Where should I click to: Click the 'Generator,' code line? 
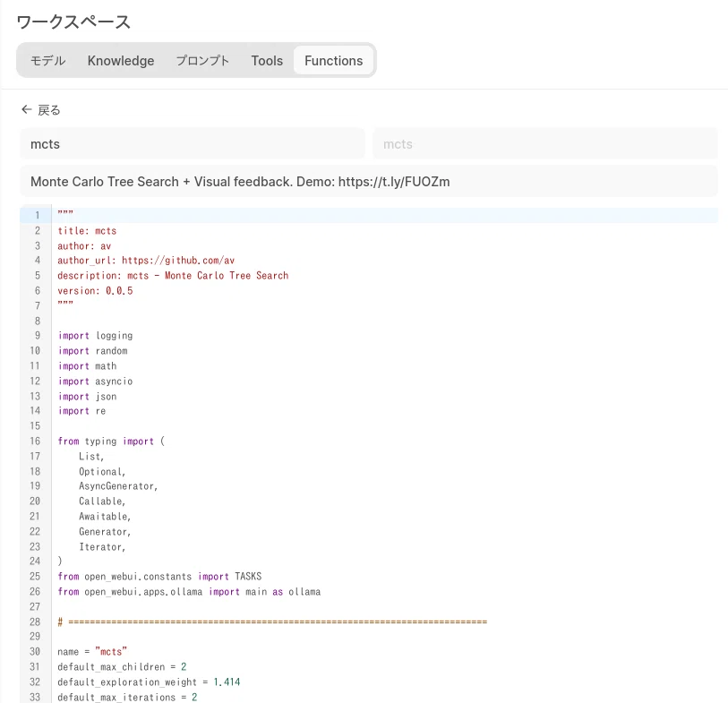pyautogui.click(x=105, y=532)
